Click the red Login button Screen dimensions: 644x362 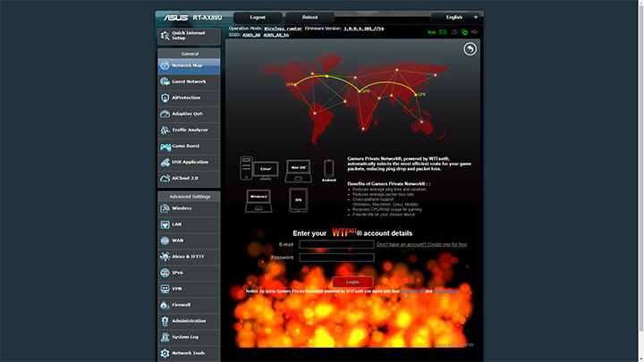(x=352, y=282)
